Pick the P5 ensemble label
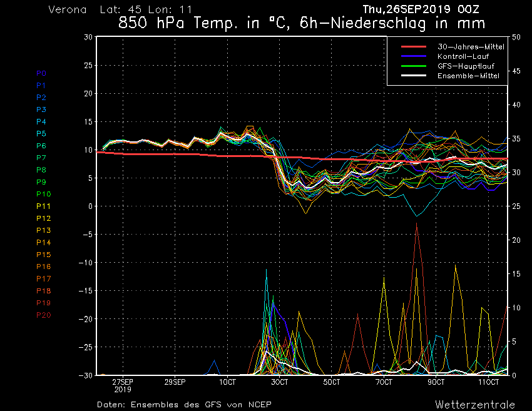532x411 pixels. [41, 134]
